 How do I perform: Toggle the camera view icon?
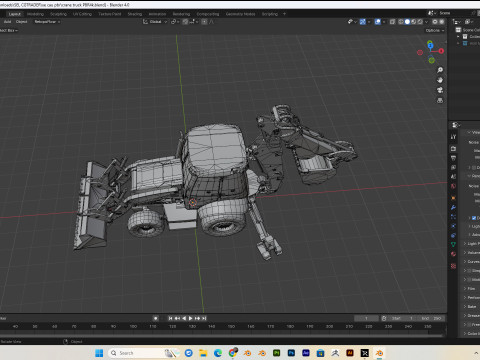[x=440, y=90]
